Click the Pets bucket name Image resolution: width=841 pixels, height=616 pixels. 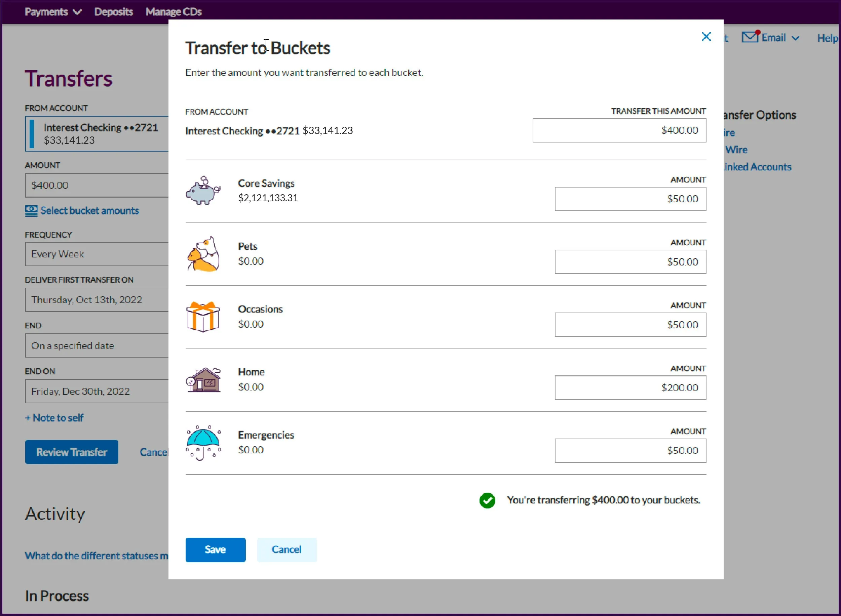[248, 246]
